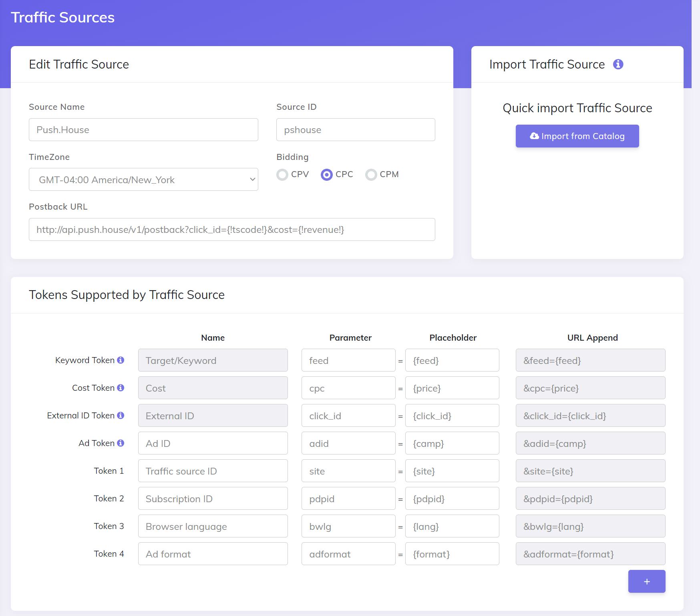Click info icon beside Import Traffic Source
The image size is (700, 616).
618,64
